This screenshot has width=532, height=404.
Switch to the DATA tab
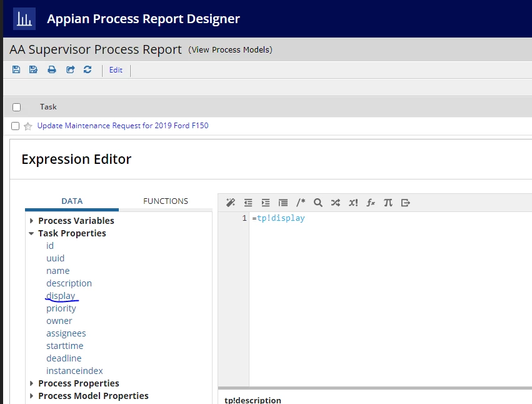(x=72, y=201)
